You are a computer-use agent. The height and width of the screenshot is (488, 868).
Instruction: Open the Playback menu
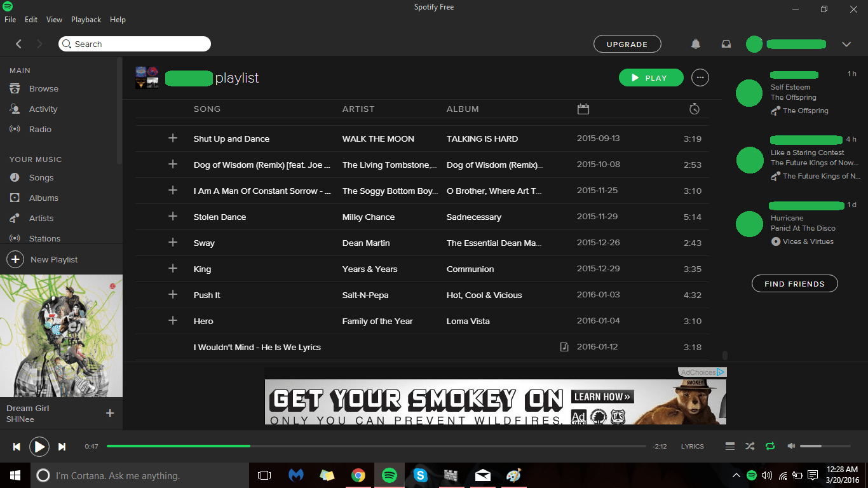pyautogui.click(x=86, y=20)
